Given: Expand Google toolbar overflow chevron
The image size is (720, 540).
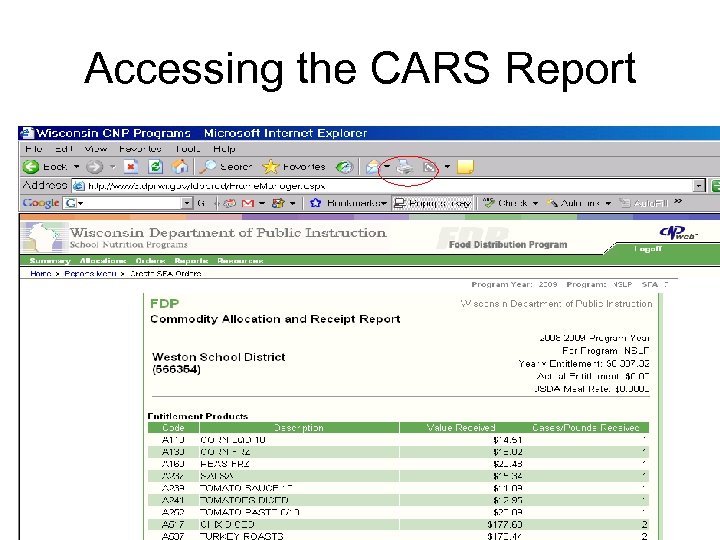Looking at the screenshot, I should pyautogui.click(x=678, y=201).
